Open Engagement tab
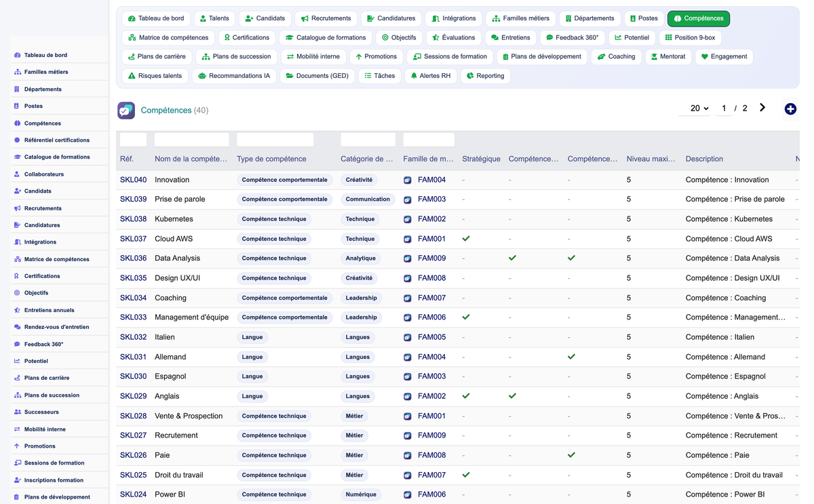This screenshot has width=814, height=504. coord(724,57)
